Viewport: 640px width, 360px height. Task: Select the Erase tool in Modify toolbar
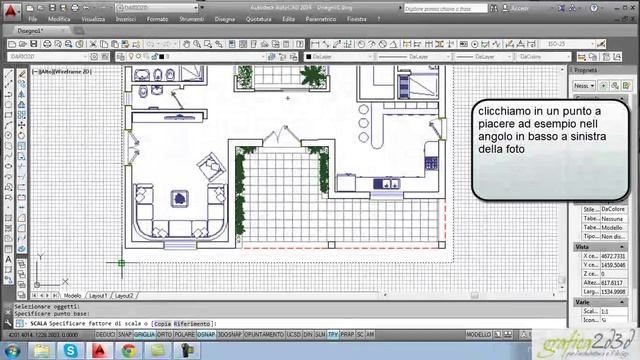22,74
